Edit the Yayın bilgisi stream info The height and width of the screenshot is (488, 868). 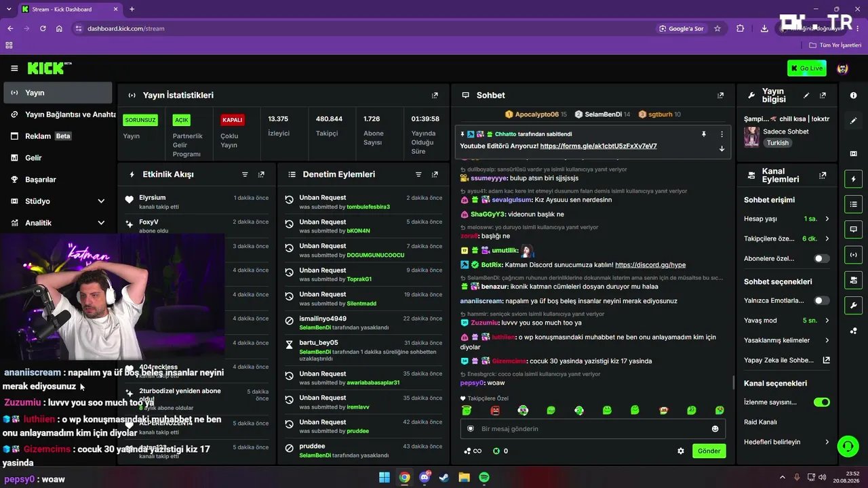tap(806, 96)
